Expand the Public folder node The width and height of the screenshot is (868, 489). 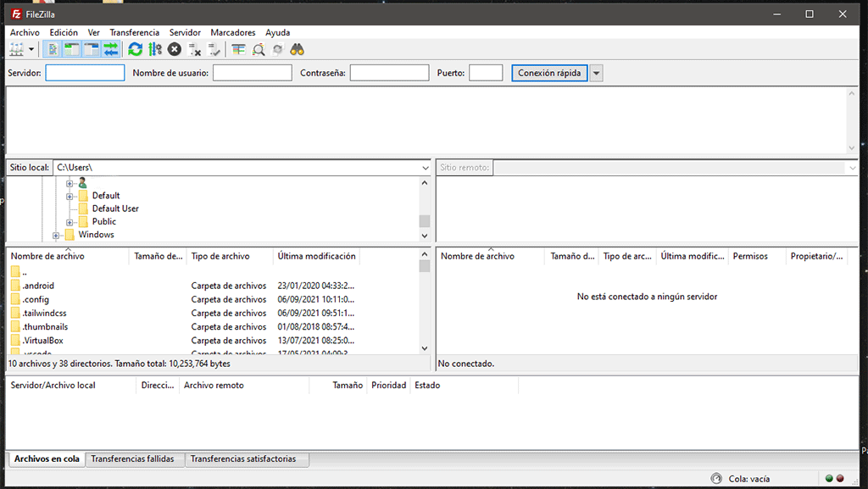[x=70, y=222]
